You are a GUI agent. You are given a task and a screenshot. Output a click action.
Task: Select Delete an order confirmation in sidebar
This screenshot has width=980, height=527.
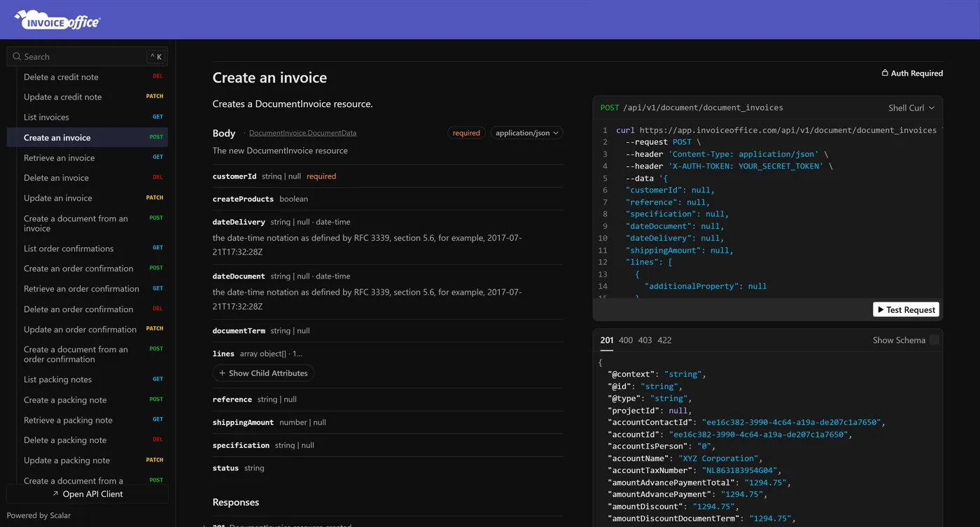[87, 309]
